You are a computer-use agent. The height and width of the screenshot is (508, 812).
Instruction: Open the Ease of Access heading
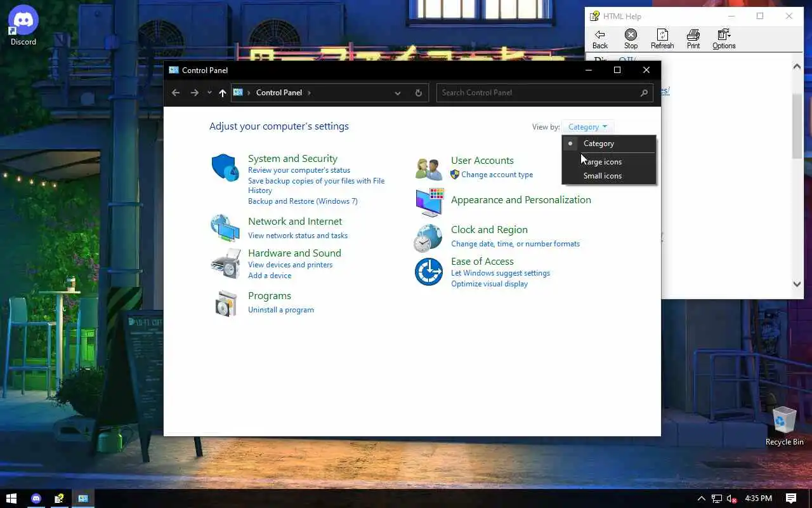click(482, 262)
